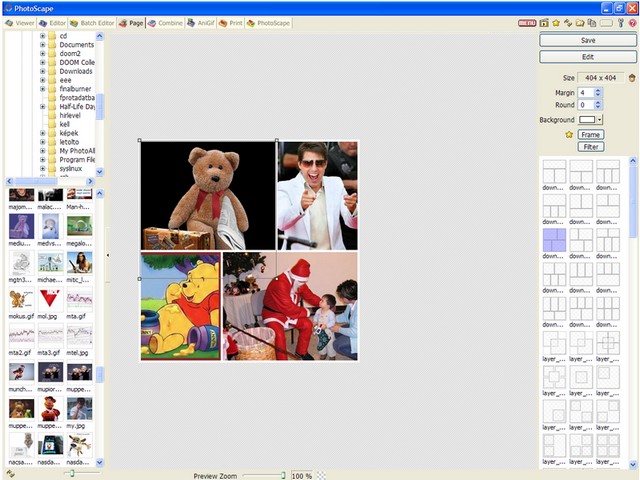Open the Viewer tab

[20, 23]
